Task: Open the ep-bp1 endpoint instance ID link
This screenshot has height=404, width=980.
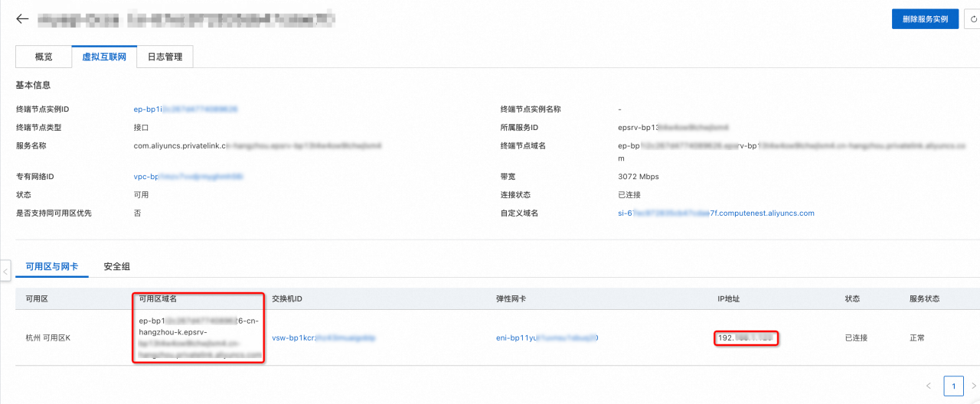Action: pos(185,109)
